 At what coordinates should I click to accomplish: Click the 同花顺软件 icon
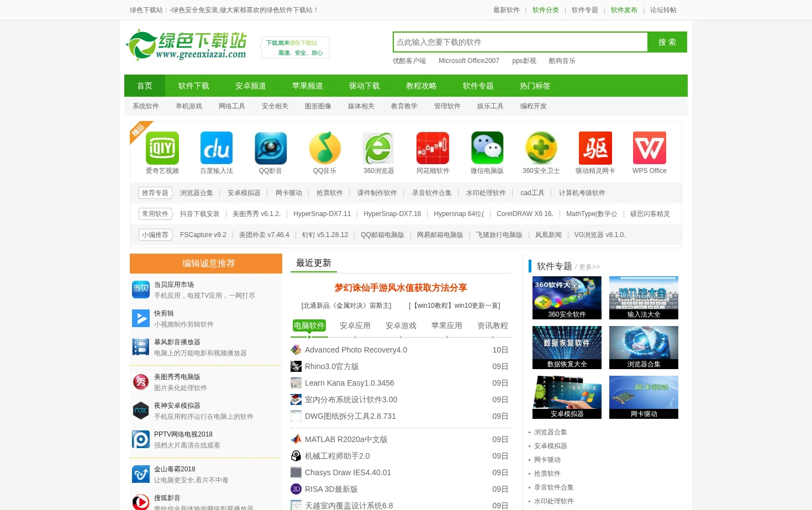433,148
